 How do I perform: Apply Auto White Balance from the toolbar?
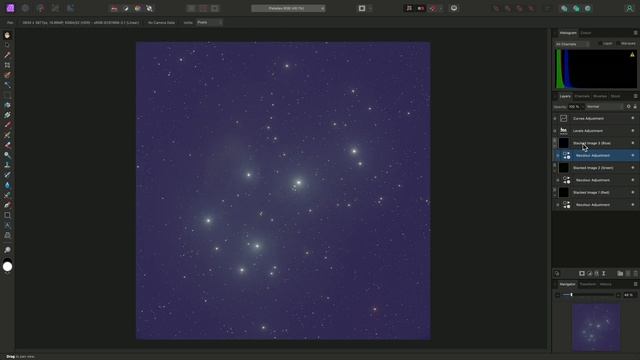tap(149, 8)
